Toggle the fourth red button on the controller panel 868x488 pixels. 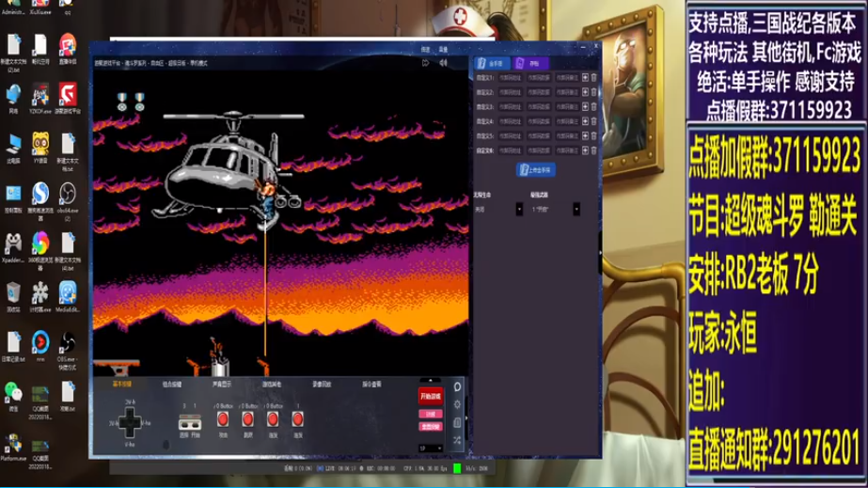coord(297,419)
